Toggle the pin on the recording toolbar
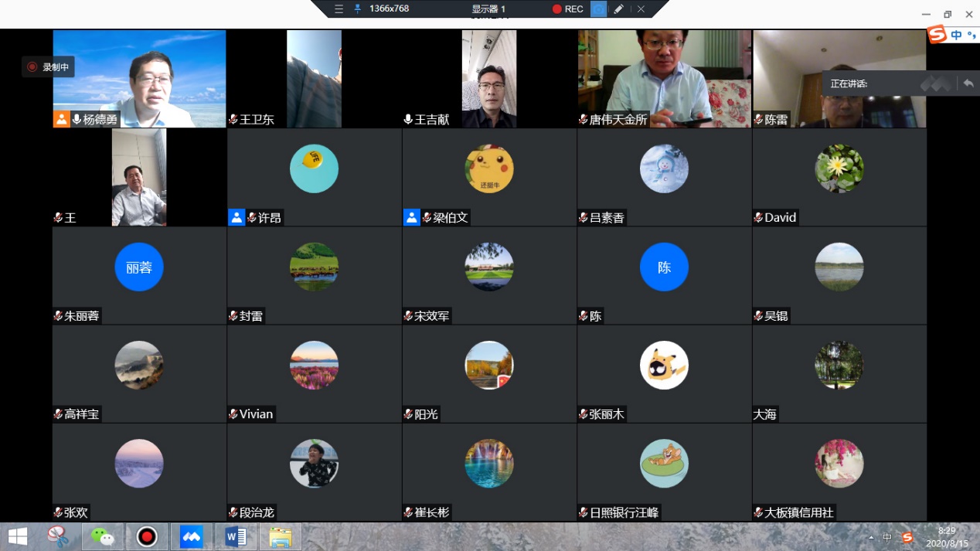Image resolution: width=980 pixels, height=551 pixels. tap(357, 9)
